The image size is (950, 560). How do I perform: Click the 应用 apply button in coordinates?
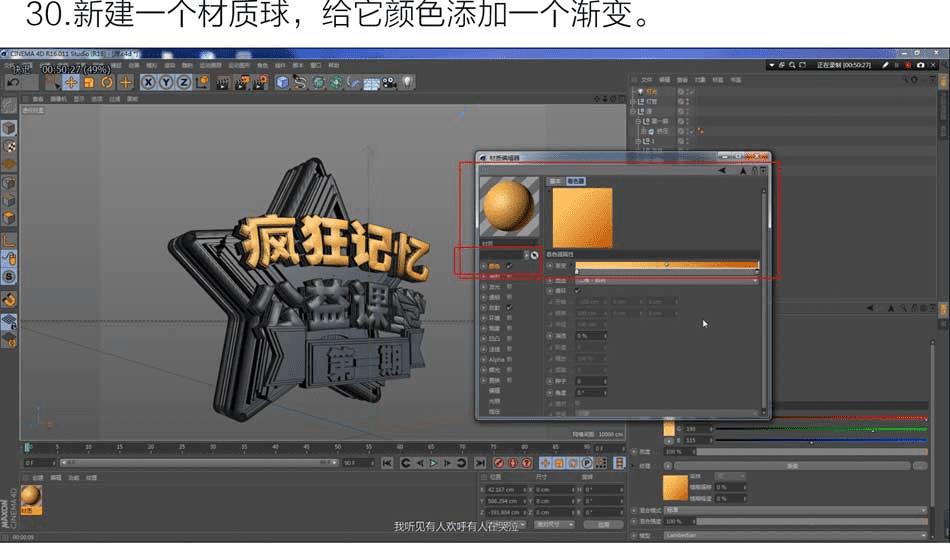(603, 525)
